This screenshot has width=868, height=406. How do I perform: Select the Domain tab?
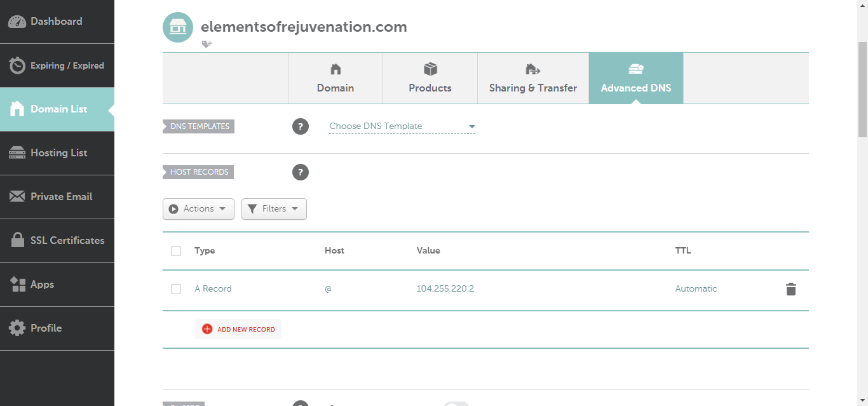(336, 78)
